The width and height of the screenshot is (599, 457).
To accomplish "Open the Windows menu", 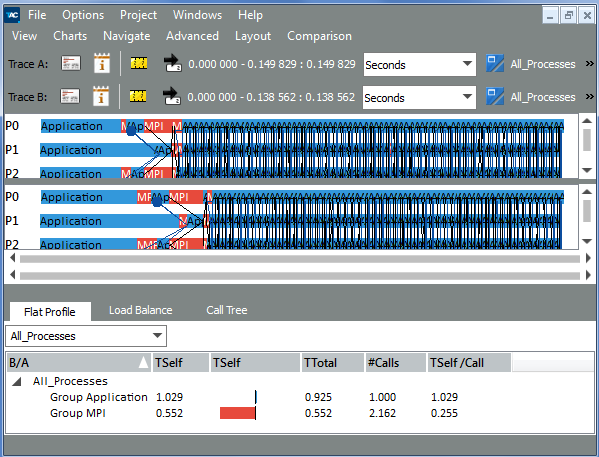I will pos(197,15).
